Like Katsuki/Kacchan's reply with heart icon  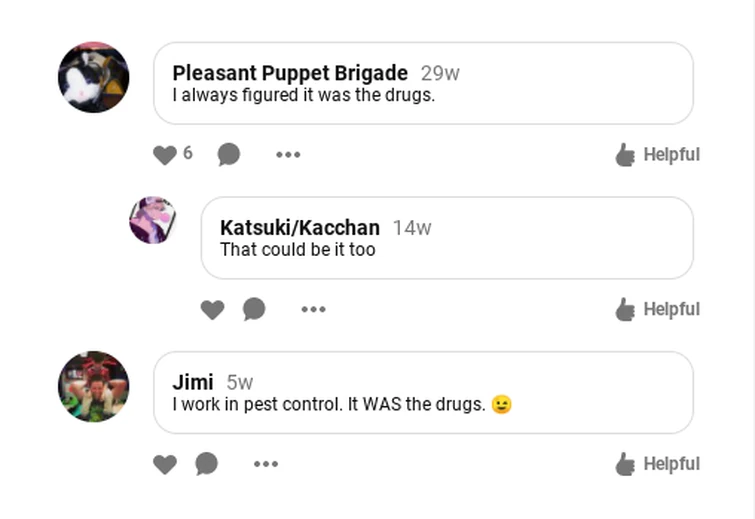coord(212,310)
